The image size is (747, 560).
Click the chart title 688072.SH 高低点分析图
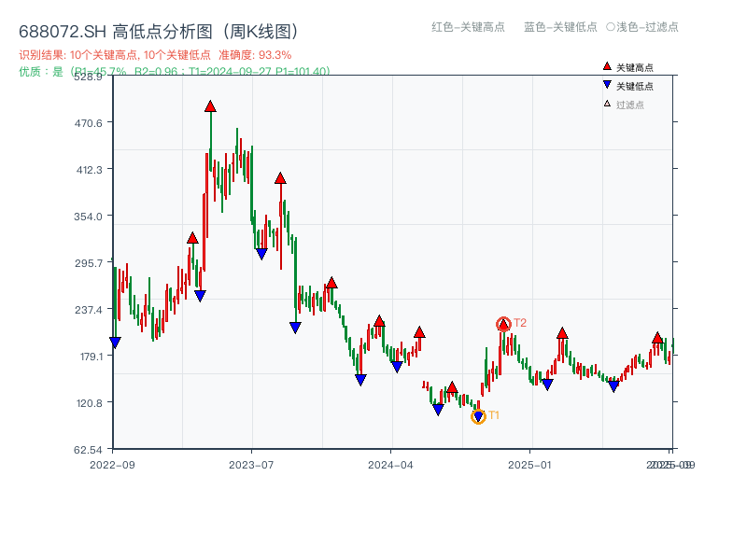click(x=117, y=29)
